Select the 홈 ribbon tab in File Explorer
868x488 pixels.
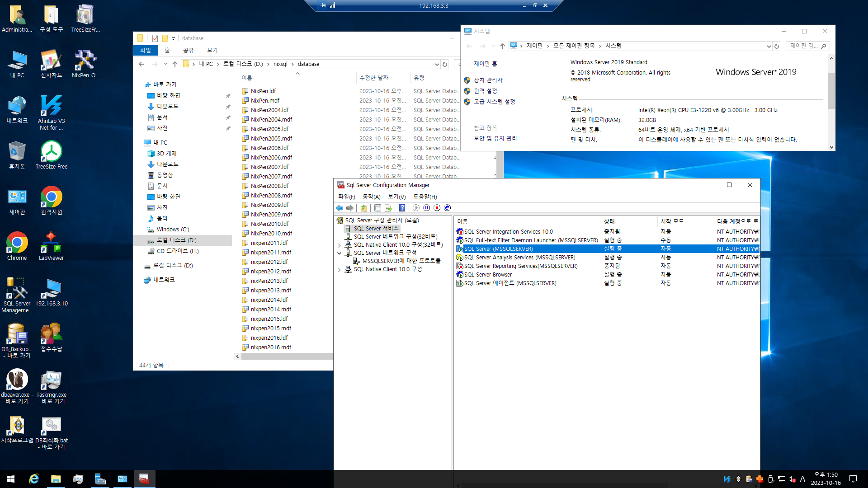tap(167, 50)
